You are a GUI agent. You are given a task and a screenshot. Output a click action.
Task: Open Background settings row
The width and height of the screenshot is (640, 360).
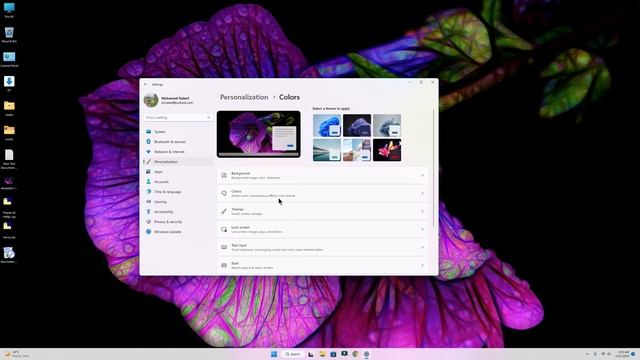323,176
